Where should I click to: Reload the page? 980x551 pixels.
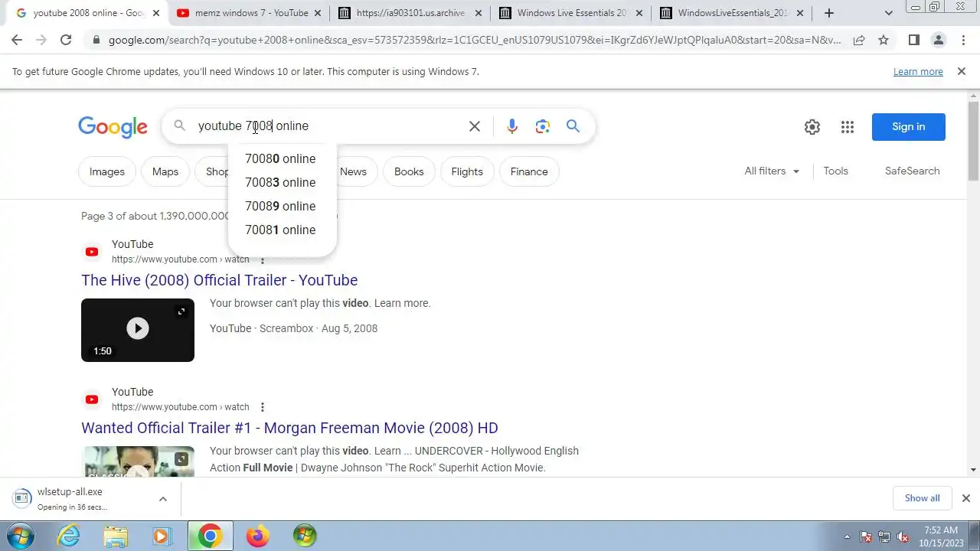click(66, 40)
